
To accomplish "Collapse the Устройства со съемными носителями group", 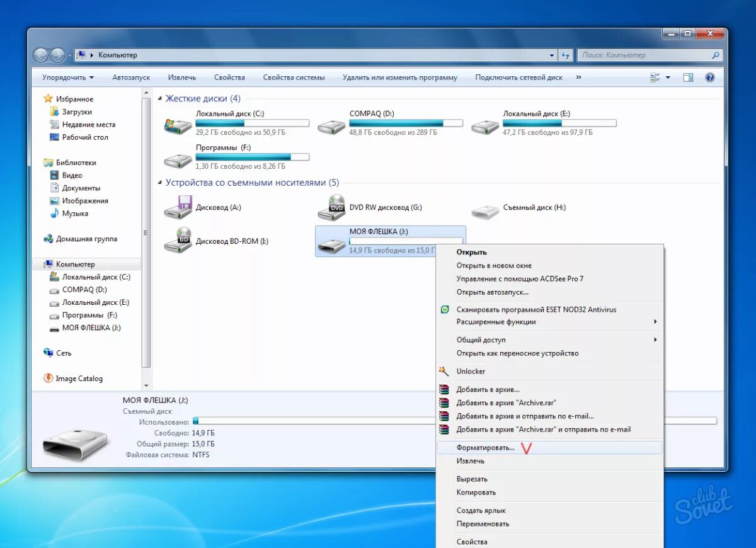I will coord(160,183).
